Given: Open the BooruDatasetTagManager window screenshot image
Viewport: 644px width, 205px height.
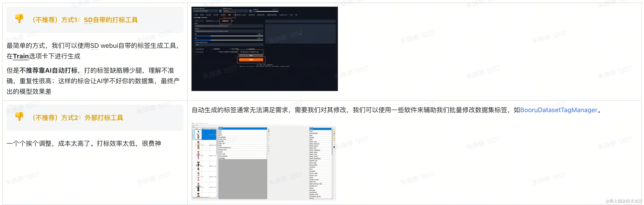Looking at the screenshot, I should click(x=264, y=161).
